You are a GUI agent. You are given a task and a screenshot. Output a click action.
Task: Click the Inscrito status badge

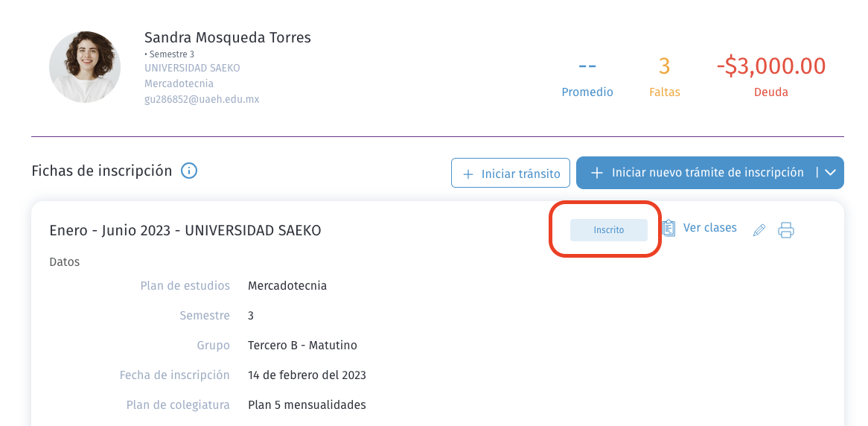pyautogui.click(x=608, y=230)
